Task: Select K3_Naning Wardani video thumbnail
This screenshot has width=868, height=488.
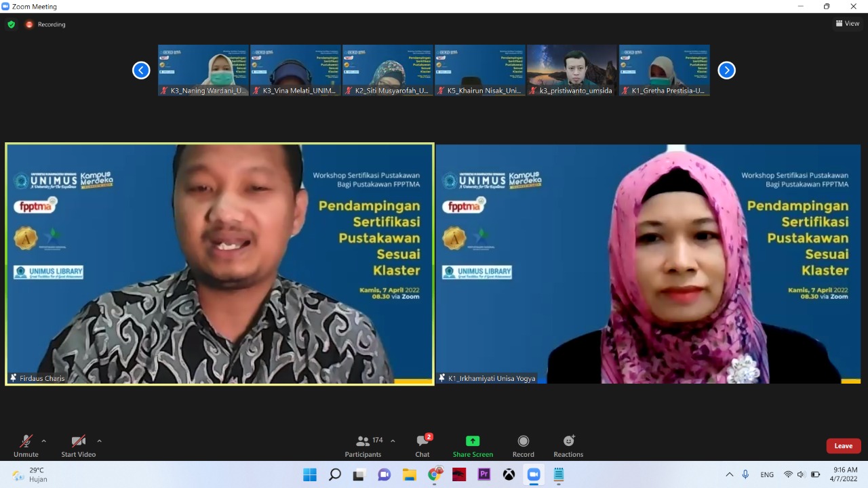Action: [x=203, y=70]
